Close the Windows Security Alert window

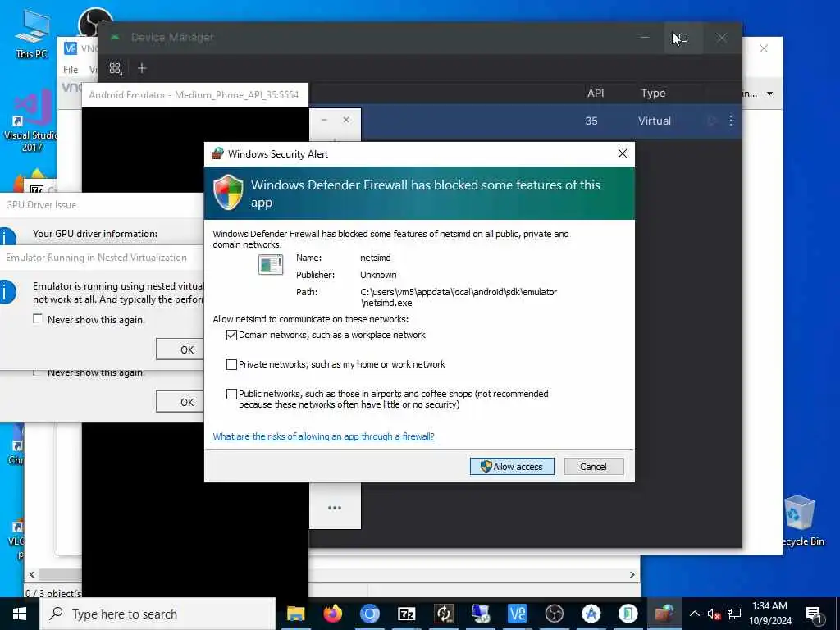(622, 153)
